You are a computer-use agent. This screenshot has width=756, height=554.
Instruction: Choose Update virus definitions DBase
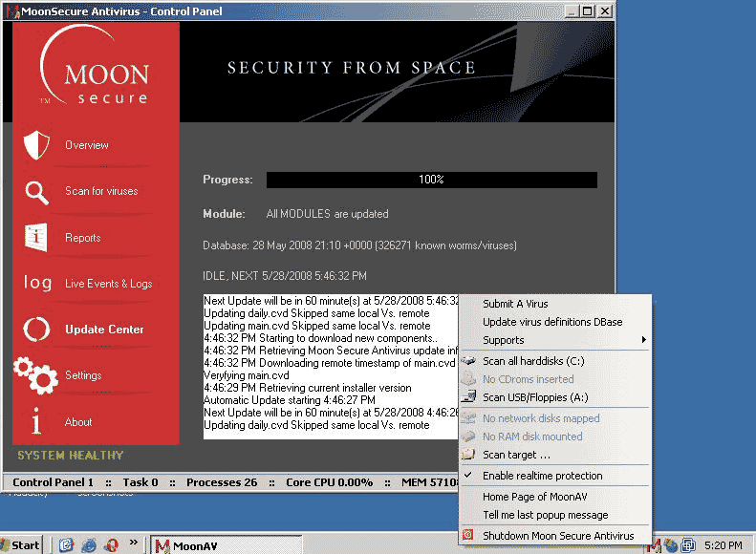[555, 322]
